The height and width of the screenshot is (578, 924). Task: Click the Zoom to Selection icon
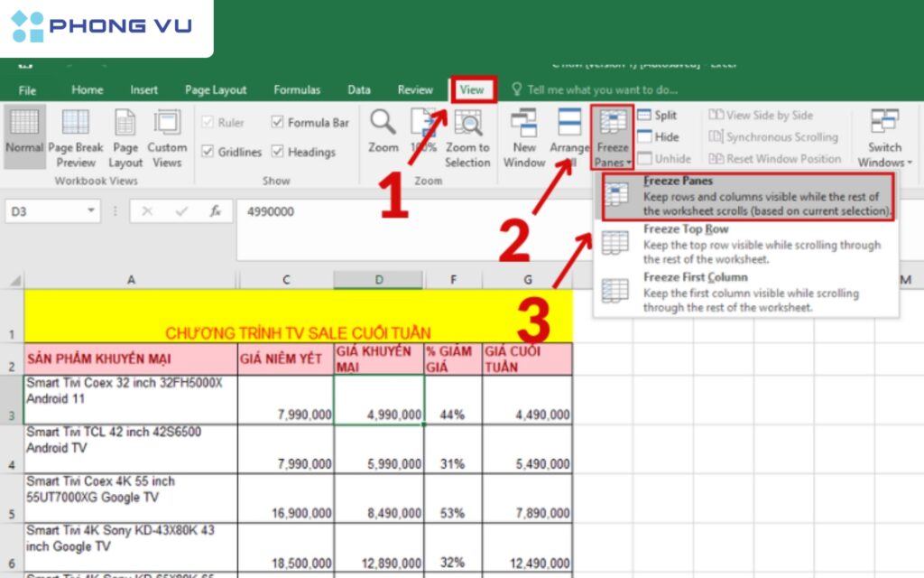click(x=468, y=123)
